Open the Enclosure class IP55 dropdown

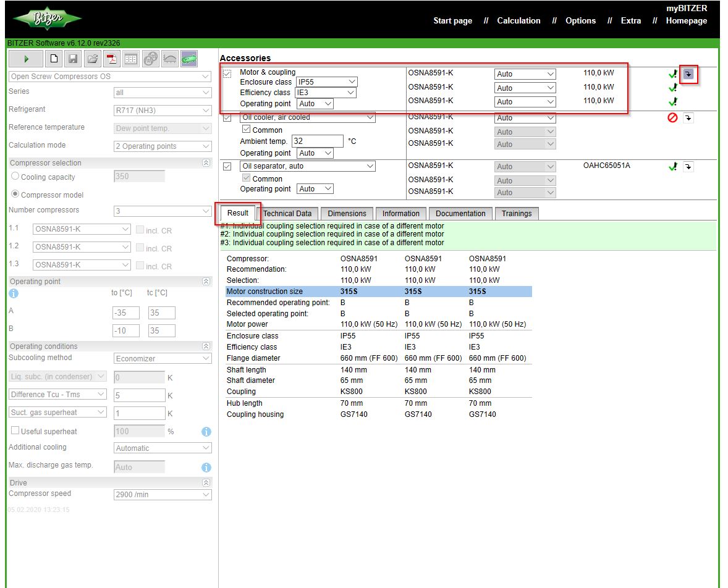click(326, 82)
